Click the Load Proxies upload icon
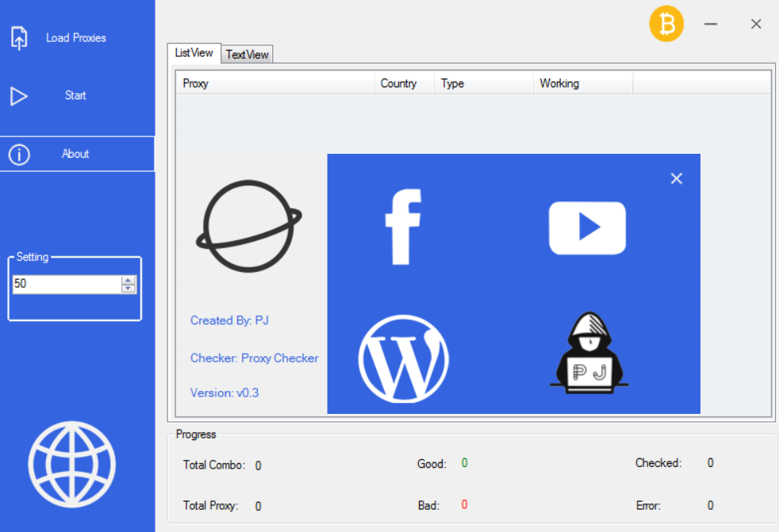The height and width of the screenshot is (532, 779). 19,37
